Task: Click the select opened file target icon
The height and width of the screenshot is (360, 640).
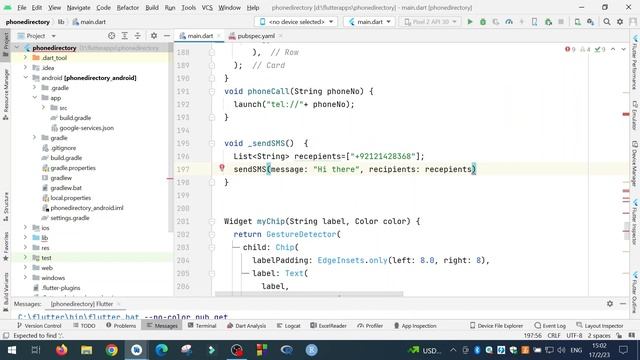Action: [111, 36]
